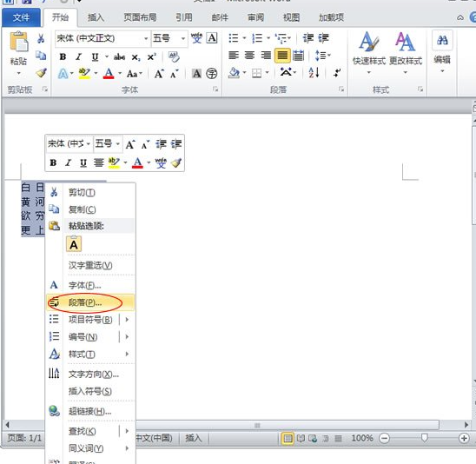Click the 页面: 1/1 page indicator
Viewport: 476px width, 464px height.
coord(24,438)
